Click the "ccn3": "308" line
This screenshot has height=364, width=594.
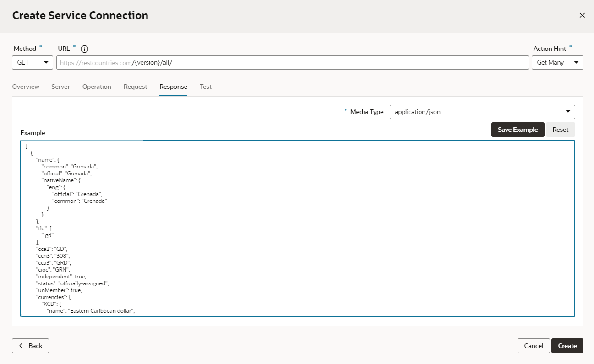click(x=53, y=256)
